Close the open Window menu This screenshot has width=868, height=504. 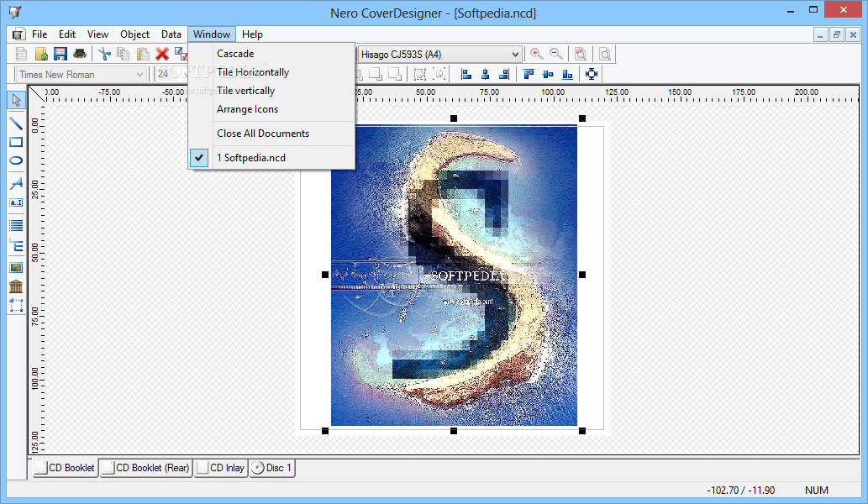[212, 34]
